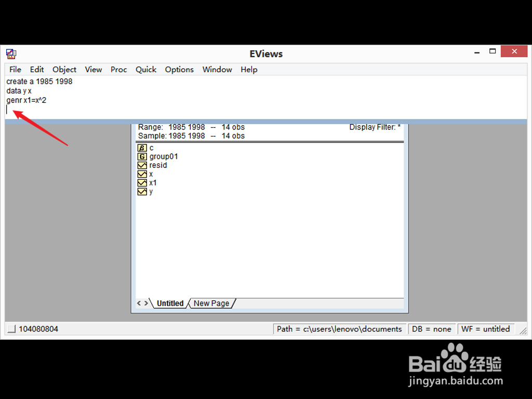Viewport: 532px width, 399px height.
Task: Click the x1 object name
Action: point(153,183)
